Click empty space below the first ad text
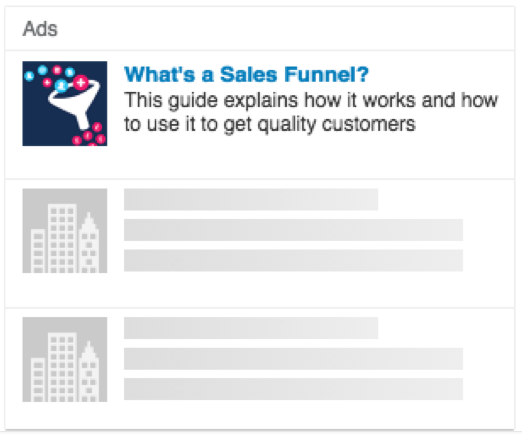Viewport: 522px width, 434px height. coord(310,158)
